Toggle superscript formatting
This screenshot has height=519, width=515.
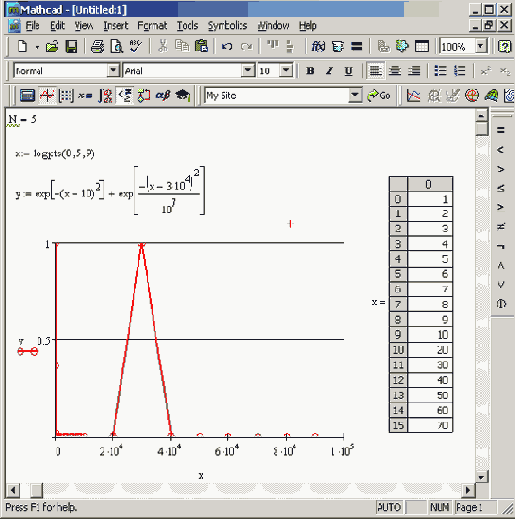(486, 71)
